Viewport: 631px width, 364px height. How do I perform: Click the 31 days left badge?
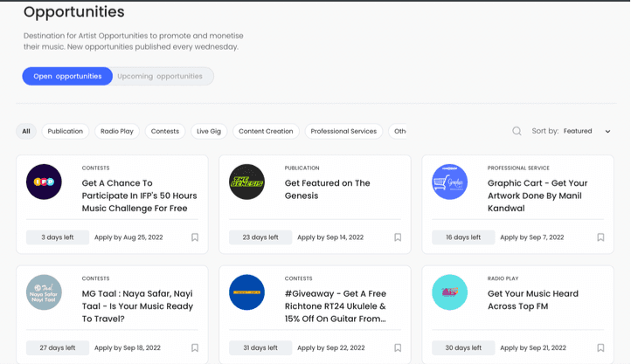pyautogui.click(x=260, y=348)
